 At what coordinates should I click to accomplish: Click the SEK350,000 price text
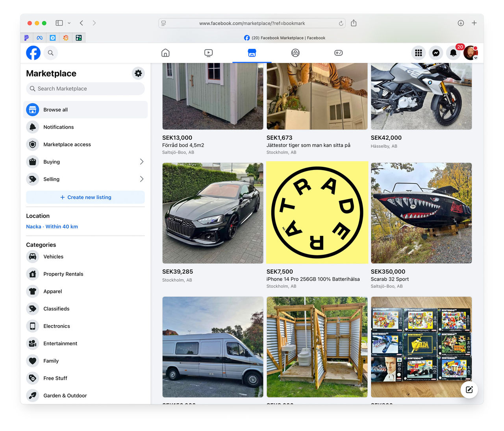click(x=388, y=272)
